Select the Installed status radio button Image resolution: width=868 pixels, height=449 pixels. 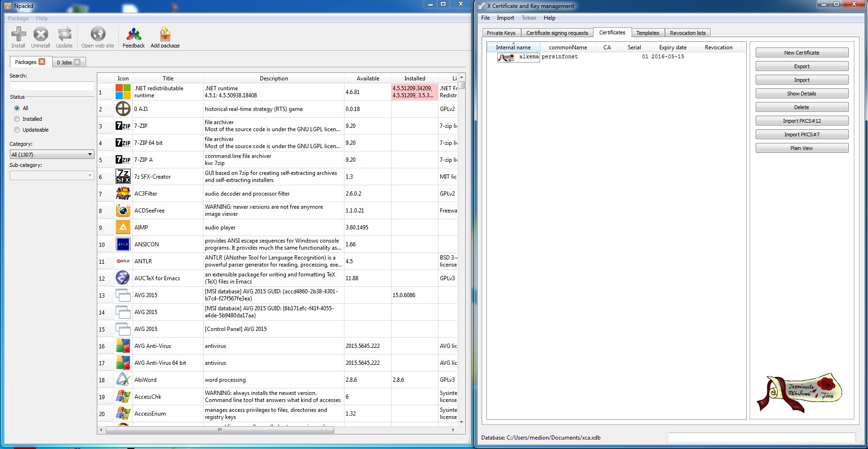17,119
